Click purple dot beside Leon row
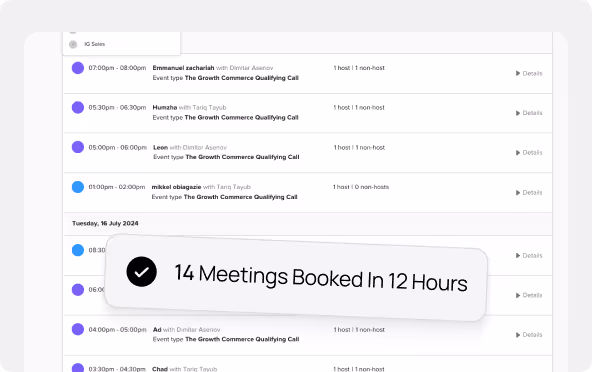The height and width of the screenshot is (372, 592). pyautogui.click(x=78, y=147)
